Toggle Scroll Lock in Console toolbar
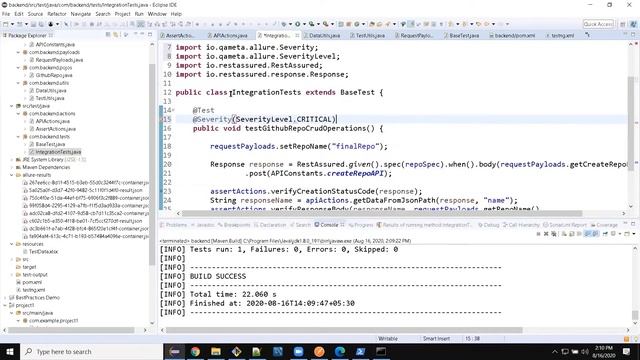This screenshot has height=360, width=640. click(571, 234)
